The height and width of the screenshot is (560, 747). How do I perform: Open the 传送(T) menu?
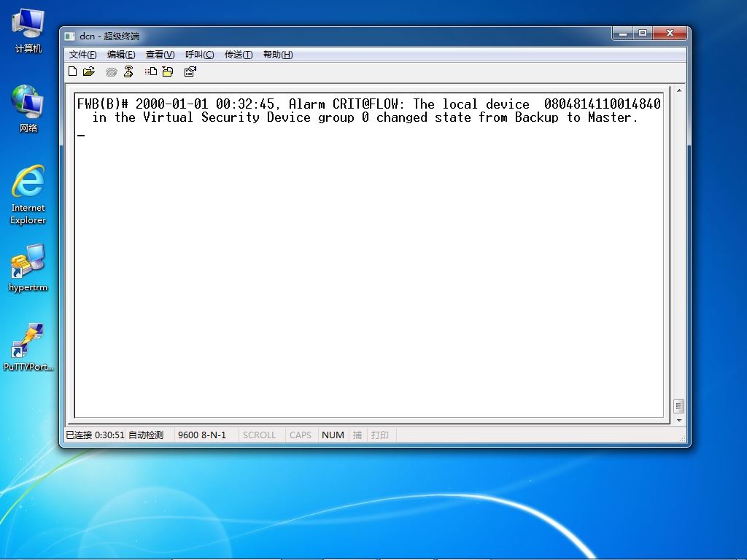pyautogui.click(x=239, y=54)
